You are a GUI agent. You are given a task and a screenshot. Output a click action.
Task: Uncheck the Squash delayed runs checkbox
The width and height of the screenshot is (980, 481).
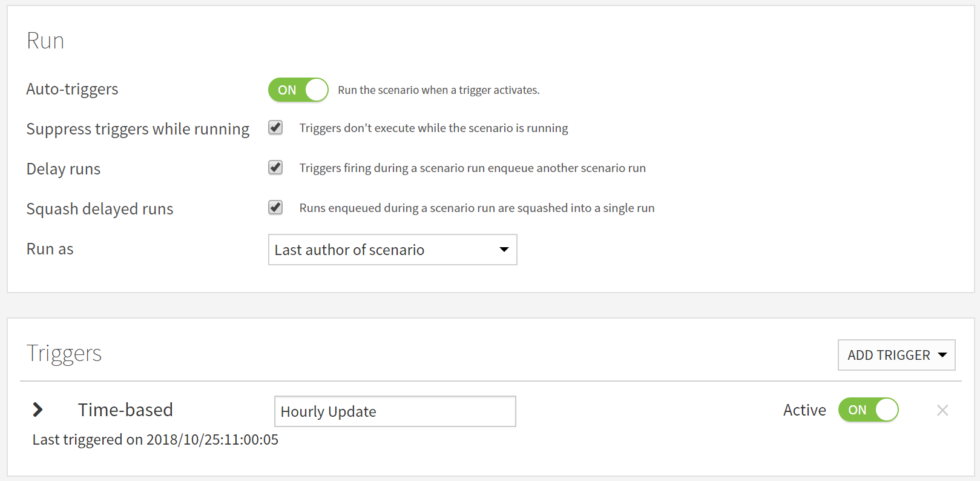pos(275,207)
